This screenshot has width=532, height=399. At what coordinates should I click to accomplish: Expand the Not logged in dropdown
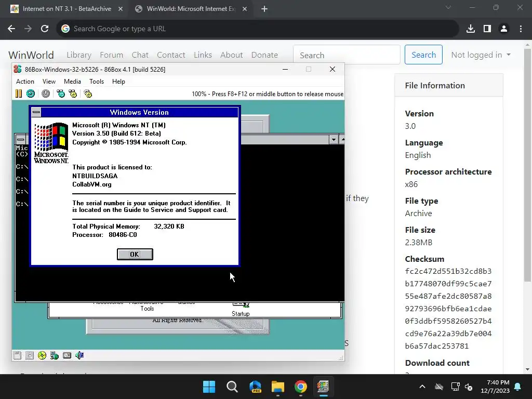pyautogui.click(x=481, y=55)
